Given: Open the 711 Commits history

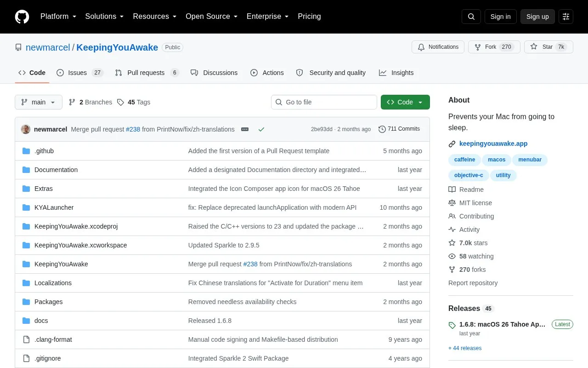Looking at the screenshot, I should [399, 129].
